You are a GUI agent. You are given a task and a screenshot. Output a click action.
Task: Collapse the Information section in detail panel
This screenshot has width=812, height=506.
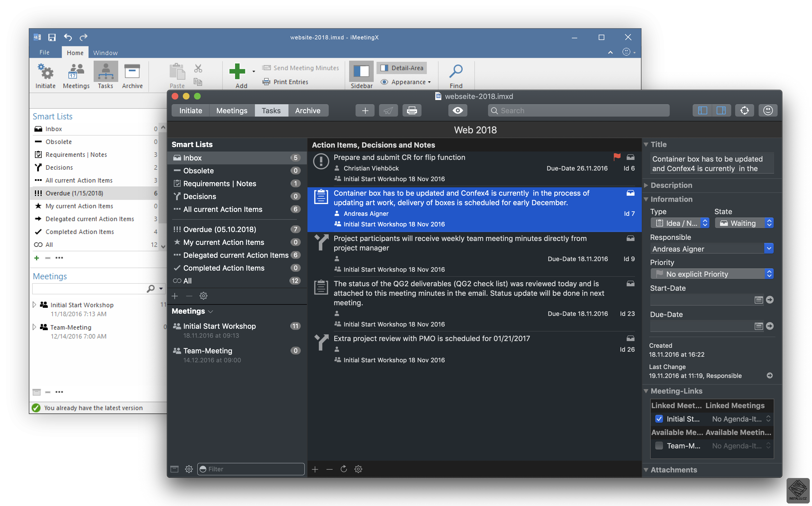pos(646,199)
